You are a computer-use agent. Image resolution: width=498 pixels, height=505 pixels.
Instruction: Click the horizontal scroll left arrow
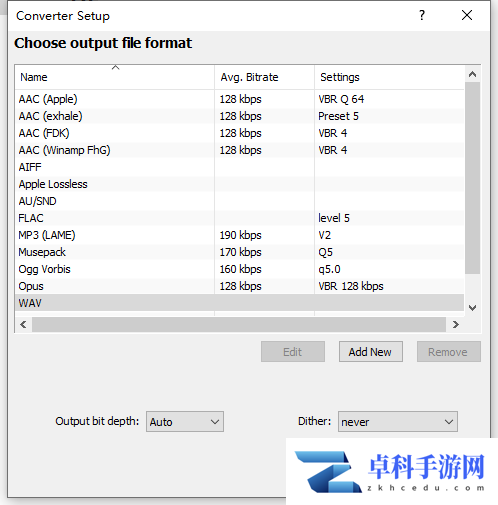click(23, 324)
